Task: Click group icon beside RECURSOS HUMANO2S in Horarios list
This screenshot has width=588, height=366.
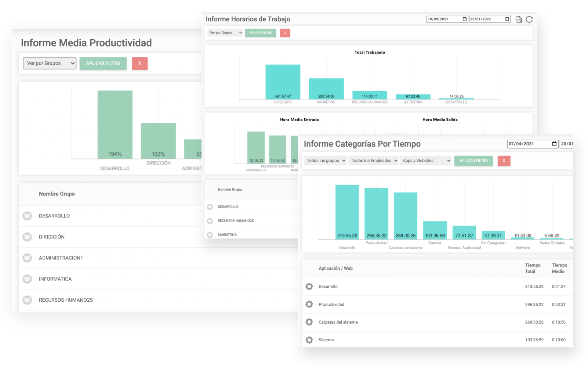Action: click(x=210, y=221)
